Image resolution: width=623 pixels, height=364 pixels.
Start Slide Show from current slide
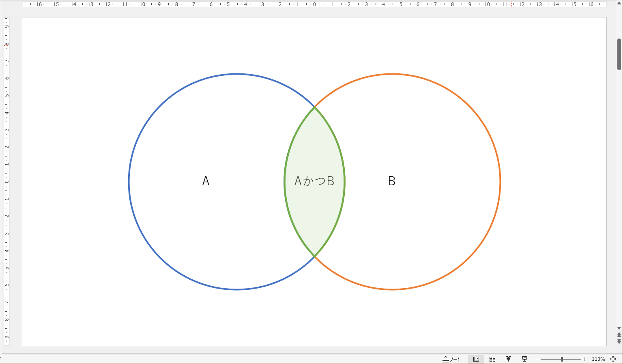524,359
